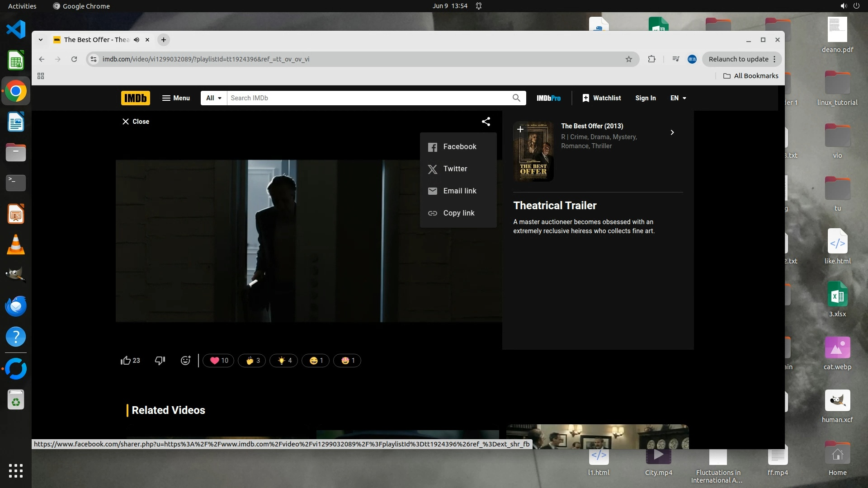
Task: Toggle the heart reaction with 10
Action: 219,361
